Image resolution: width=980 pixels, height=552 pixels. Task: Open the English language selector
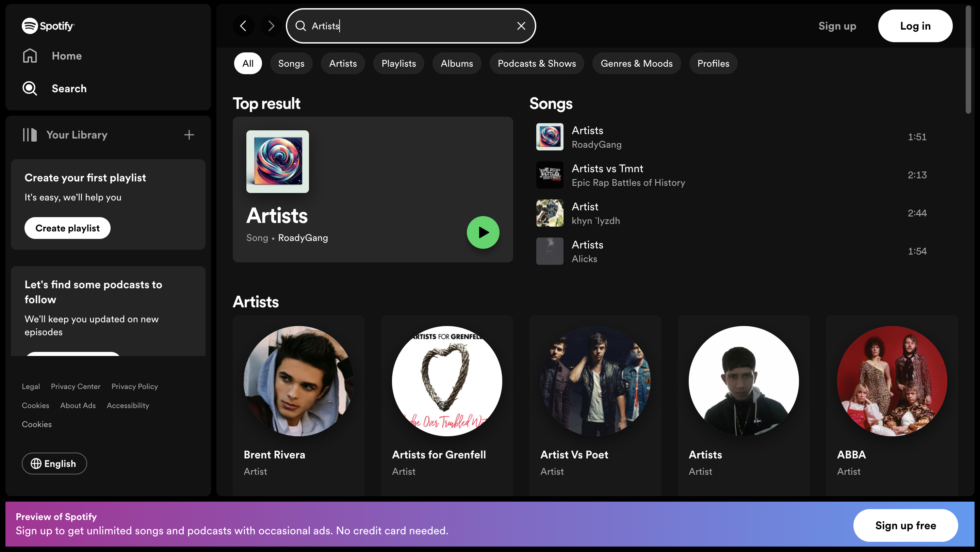[x=54, y=464]
